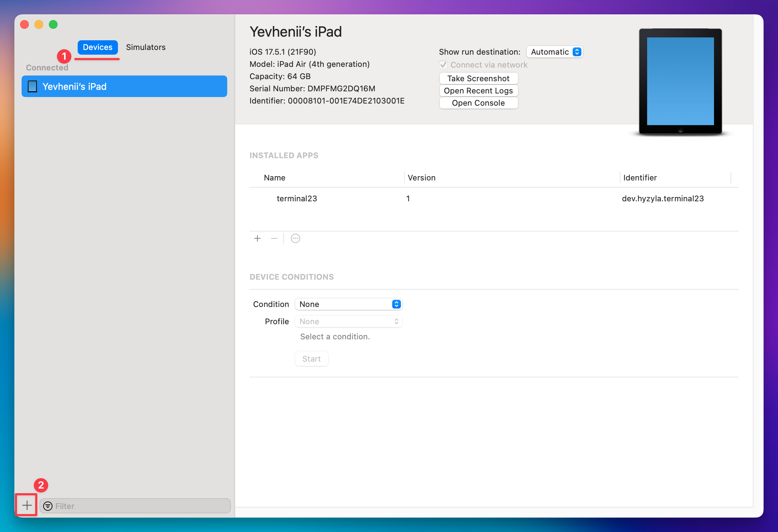Image resolution: width=778 pixels, height=532 pixels.
Task: Click the filter funnel icon in the filter field
Action: point(48,506)
